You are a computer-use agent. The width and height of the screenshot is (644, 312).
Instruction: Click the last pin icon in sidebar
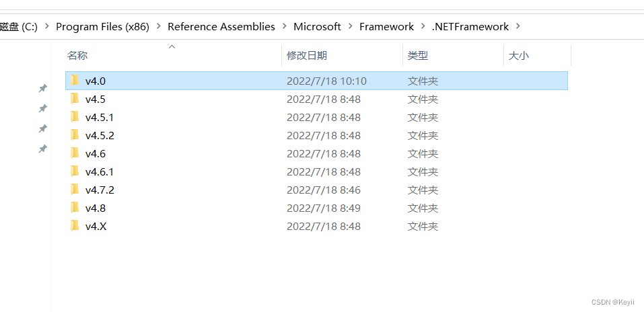(43, 149)
